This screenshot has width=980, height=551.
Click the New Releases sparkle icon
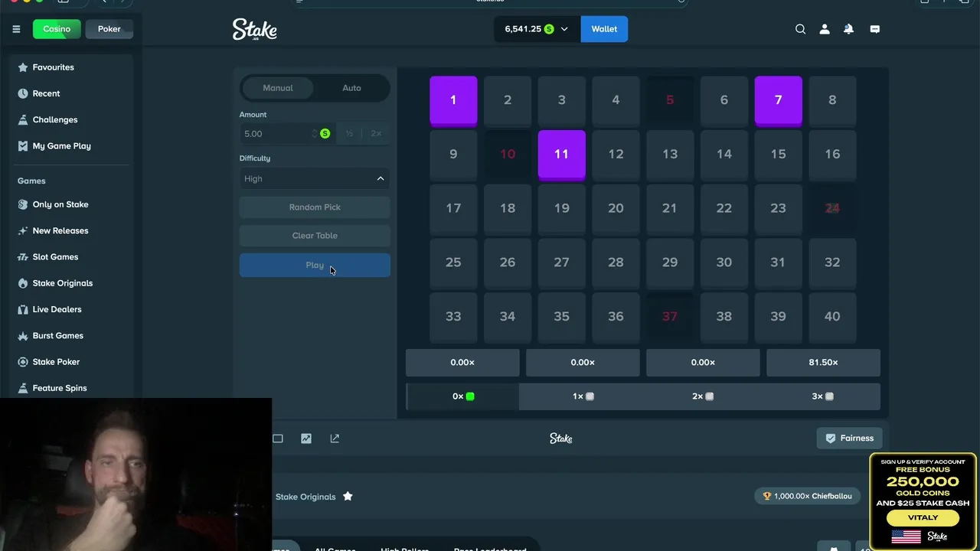click(x=23, y=230)
